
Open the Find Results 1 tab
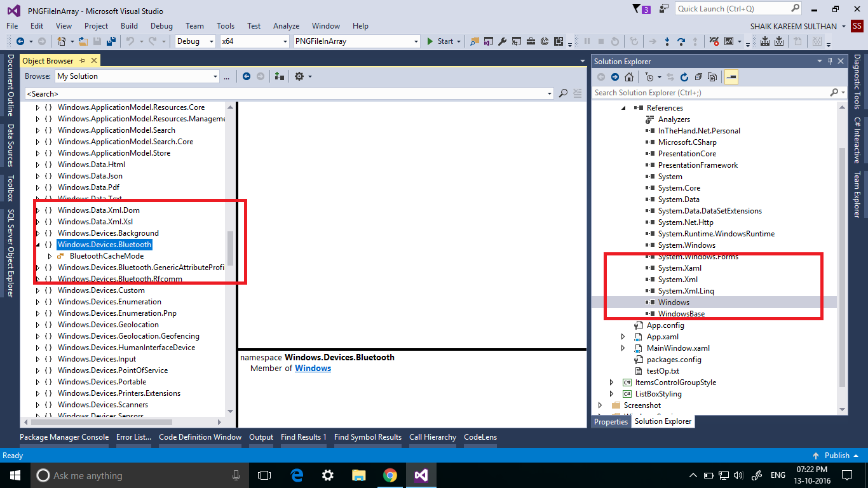tap(304, 437)
